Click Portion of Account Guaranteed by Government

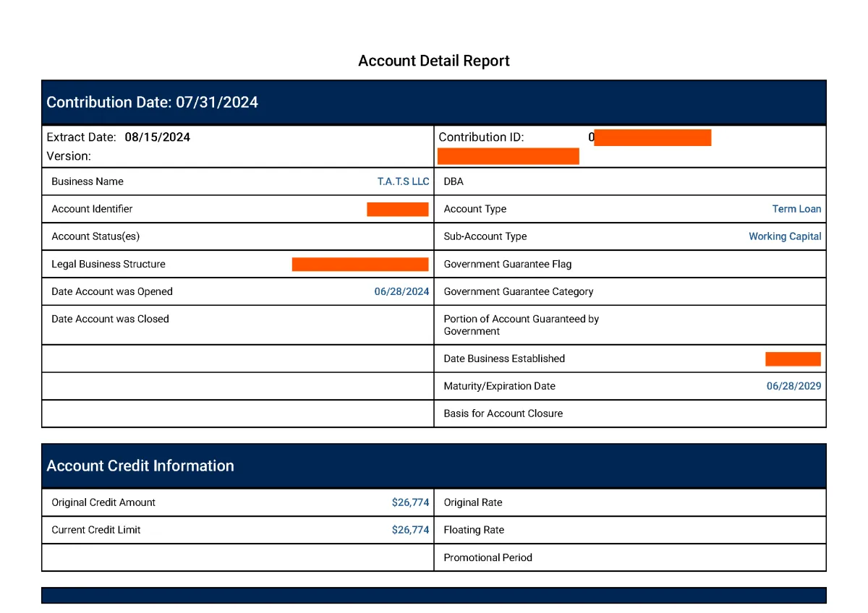522,325
